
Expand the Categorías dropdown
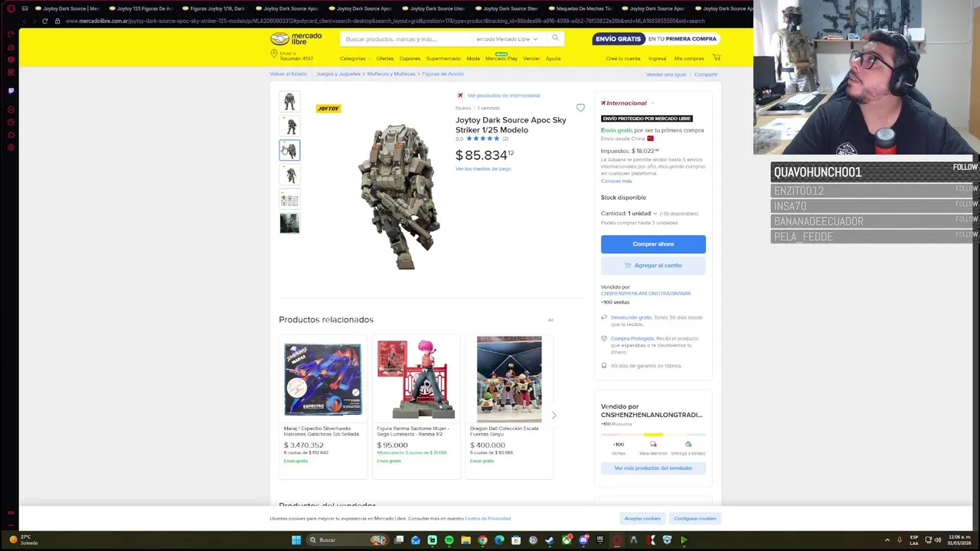pyautogui.click(x=354, y=58)
